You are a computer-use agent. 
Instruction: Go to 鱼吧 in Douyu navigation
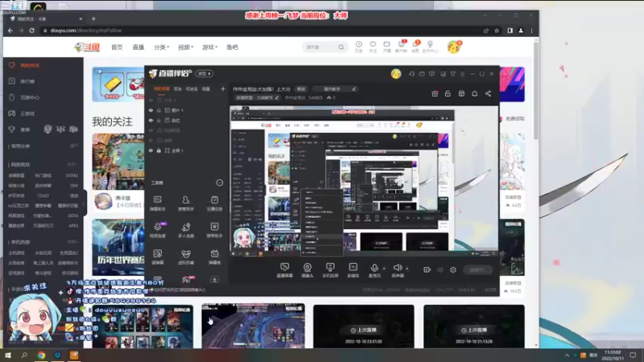[232, 47]
